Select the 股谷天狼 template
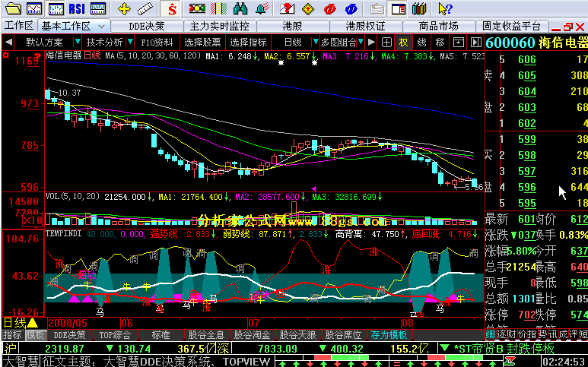The width and height of the screenshot is (588, 367). tap(297, 335)
